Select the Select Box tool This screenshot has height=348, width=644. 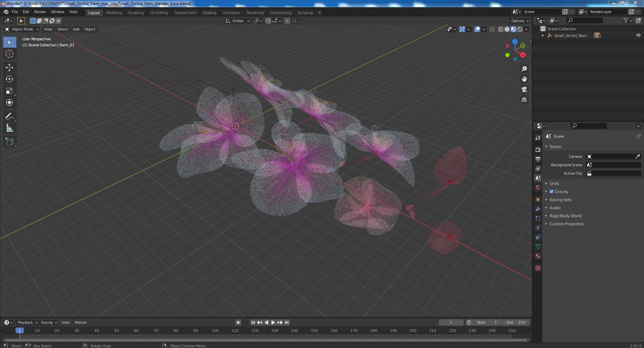(9, 42)
